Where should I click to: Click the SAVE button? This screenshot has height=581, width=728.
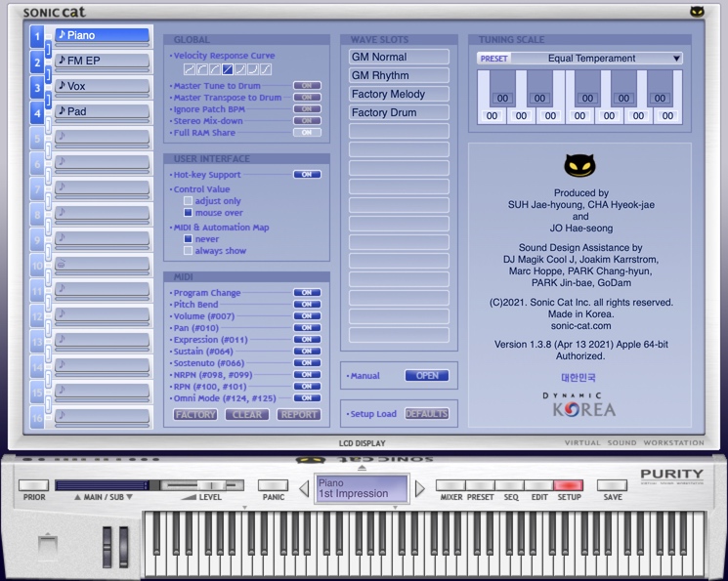(612, 485)
